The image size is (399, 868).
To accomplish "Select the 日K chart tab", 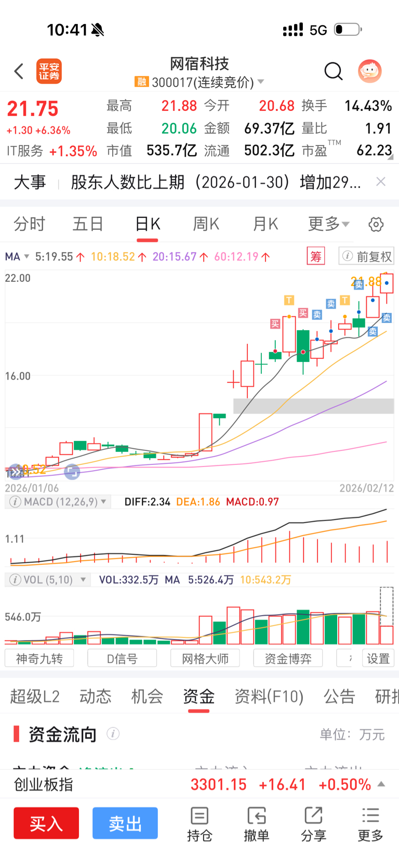I will (x=148, y=224).
